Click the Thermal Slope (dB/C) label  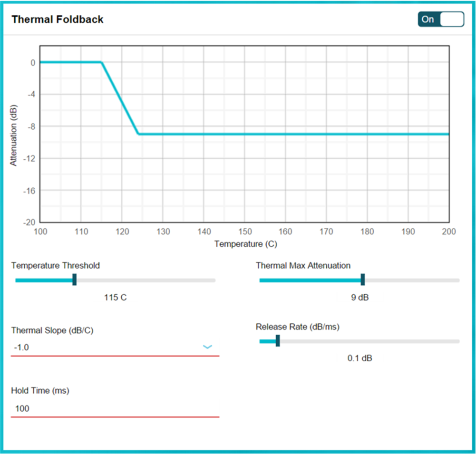pyautogui.click(x=52, y=330)
